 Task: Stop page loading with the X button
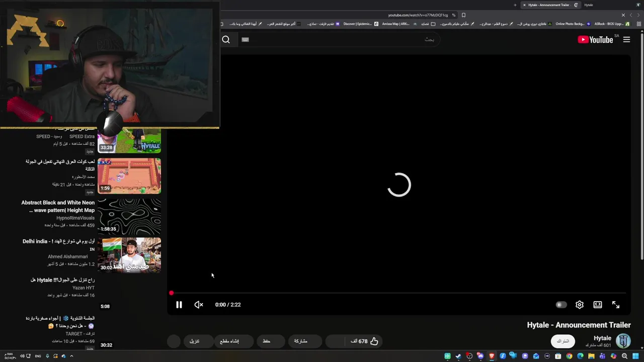[623, 15]
